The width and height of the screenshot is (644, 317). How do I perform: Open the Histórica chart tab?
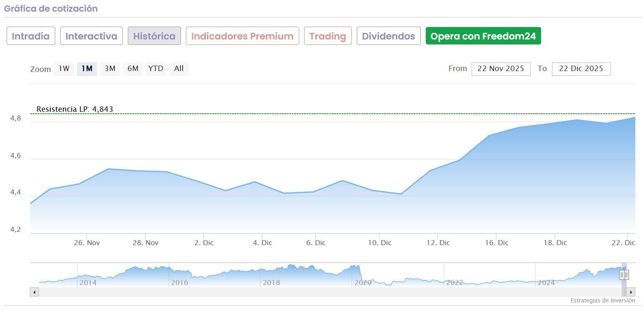tap(154, 36)
